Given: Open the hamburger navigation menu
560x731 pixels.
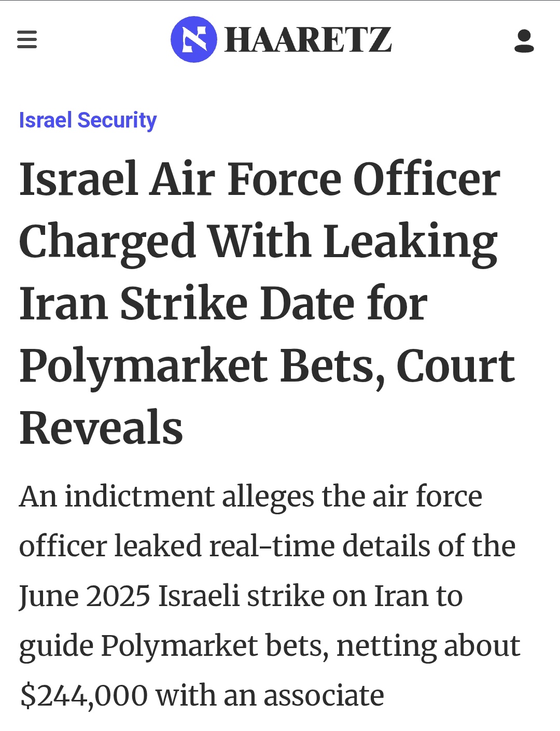Looking at the screenshot, I should point(27,39).
